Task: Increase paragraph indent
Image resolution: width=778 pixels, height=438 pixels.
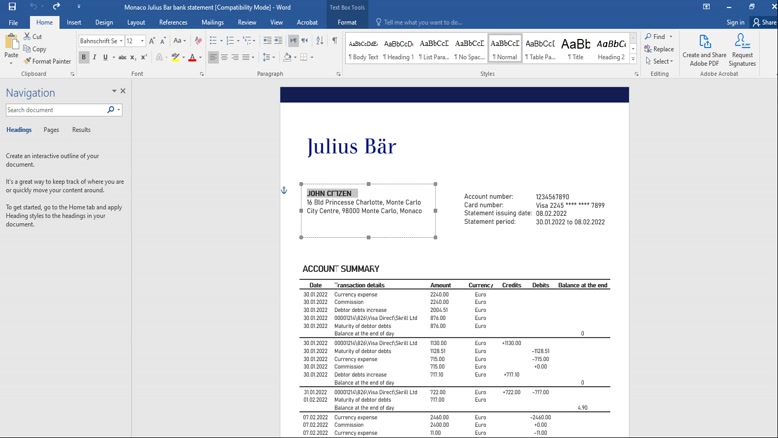Action: pos(278,41)
